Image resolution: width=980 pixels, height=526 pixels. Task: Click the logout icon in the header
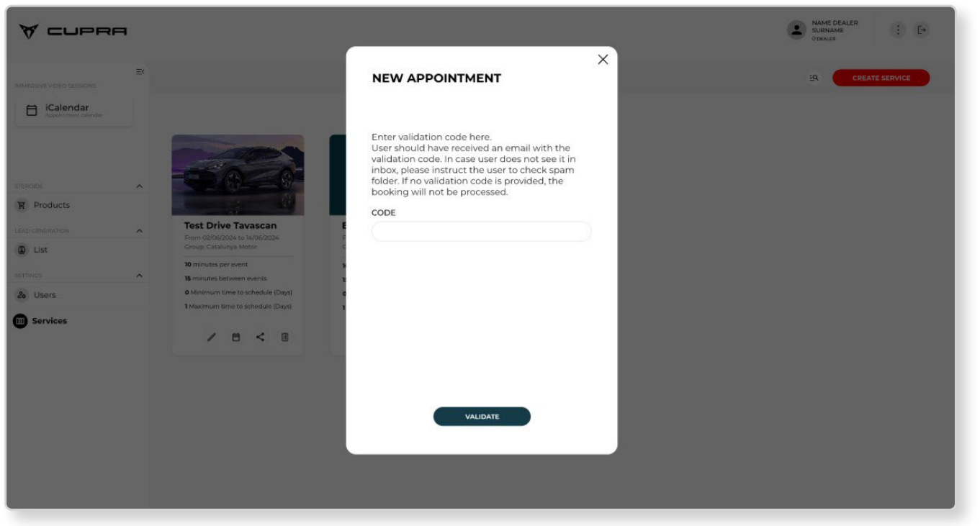coord(922,30)
